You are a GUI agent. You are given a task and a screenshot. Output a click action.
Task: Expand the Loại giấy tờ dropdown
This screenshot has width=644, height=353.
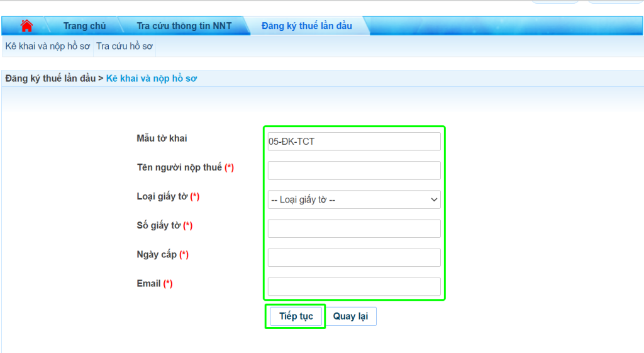(x=354, y=199)
